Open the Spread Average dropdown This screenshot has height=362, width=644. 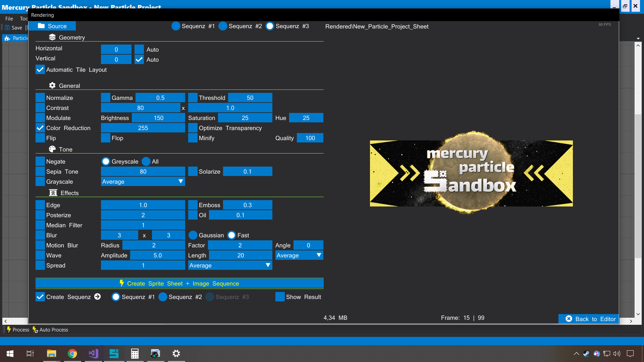[x=230, y=265]
